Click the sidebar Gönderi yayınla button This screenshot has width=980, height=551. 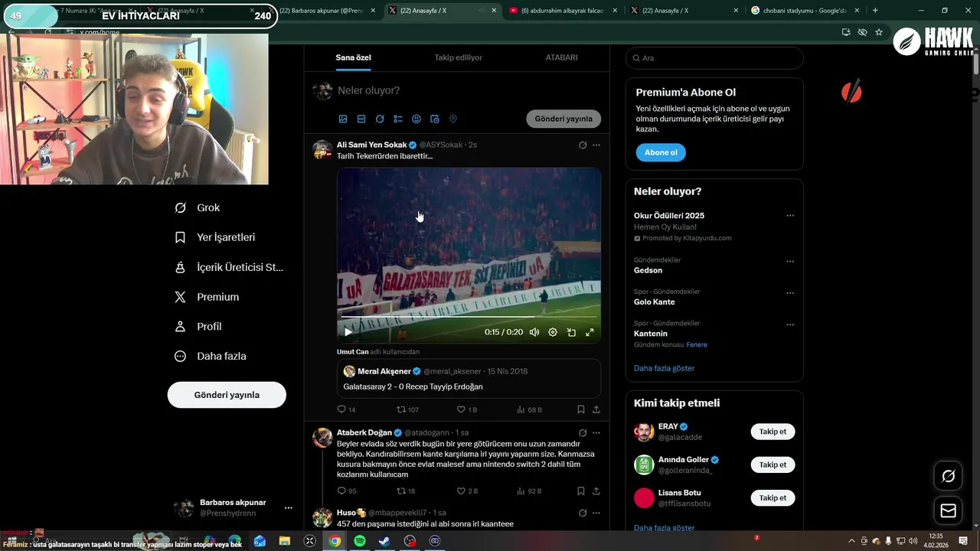click(x=227, y=395)
